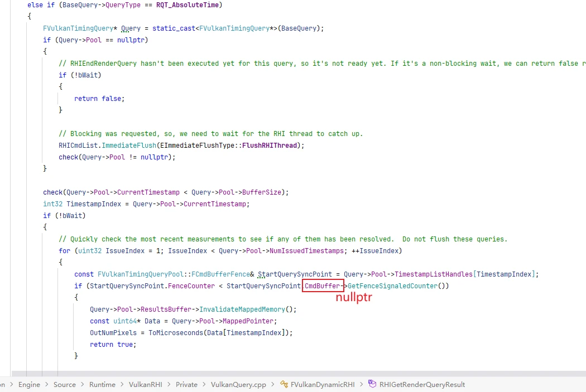Image resolution: width=586 pixels, height=392 pixels.
Task: Expand chevron after VulkanQuery.cpp breadcrumb
Action: click(273, 385)
